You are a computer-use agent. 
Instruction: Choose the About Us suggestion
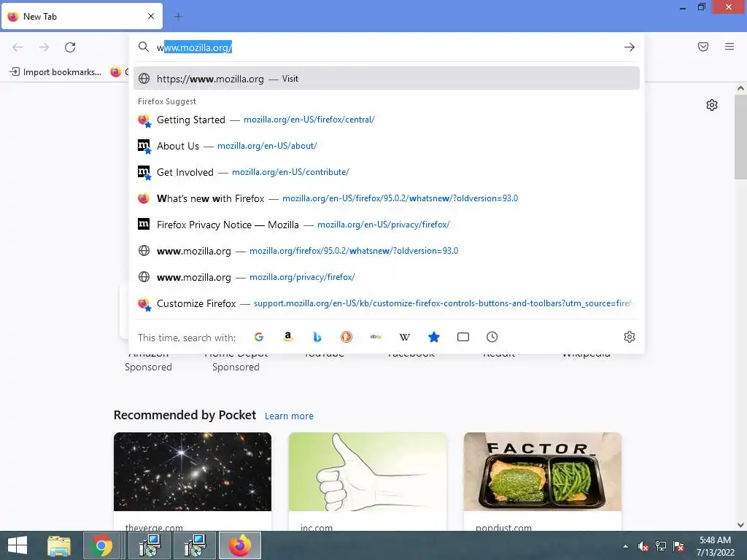coord(387,146)
